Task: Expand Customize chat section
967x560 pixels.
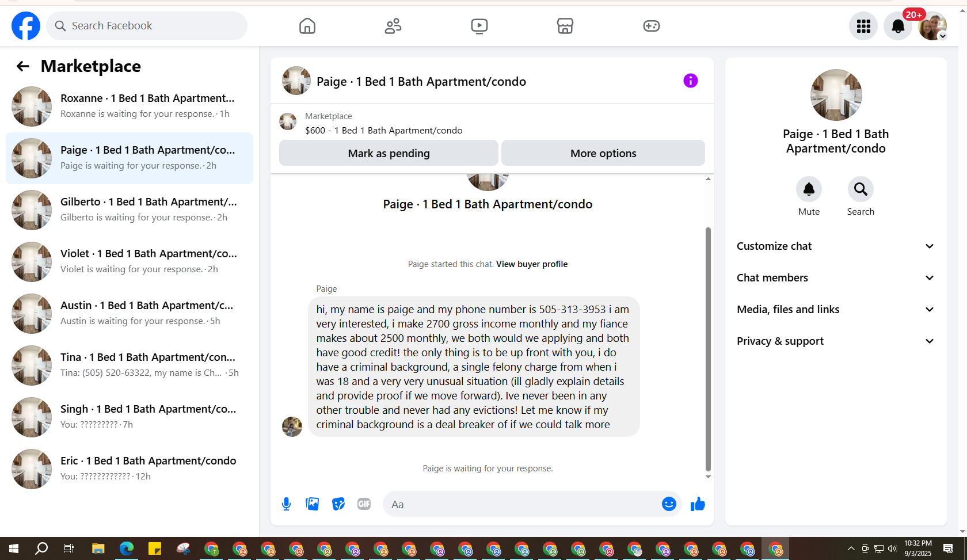Action: (x=836, y=246)
